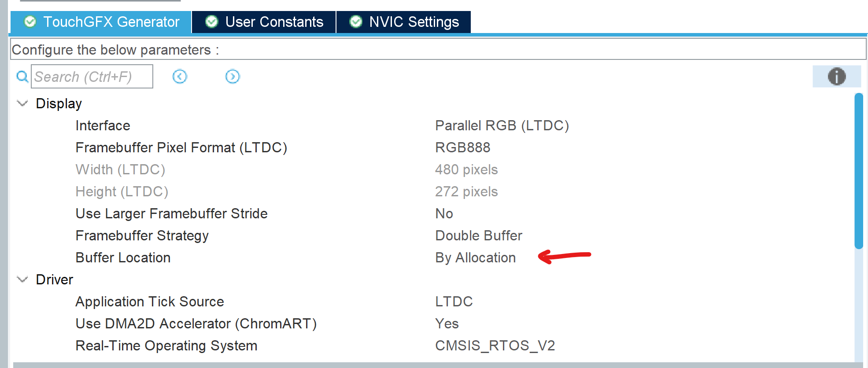868x368 pixels.
Task: Collapse the Driver section
Action: coord(22,279)
